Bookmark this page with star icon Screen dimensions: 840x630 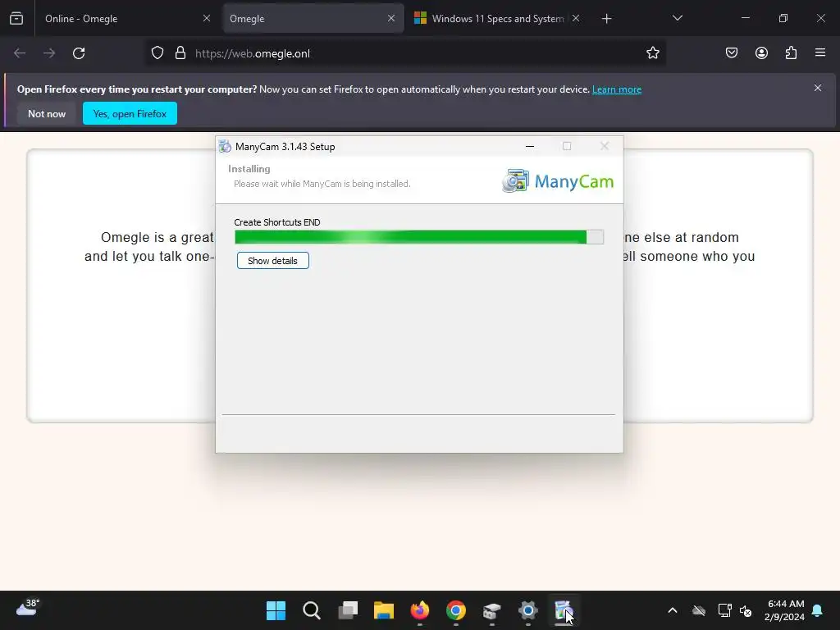click(652, 53)
